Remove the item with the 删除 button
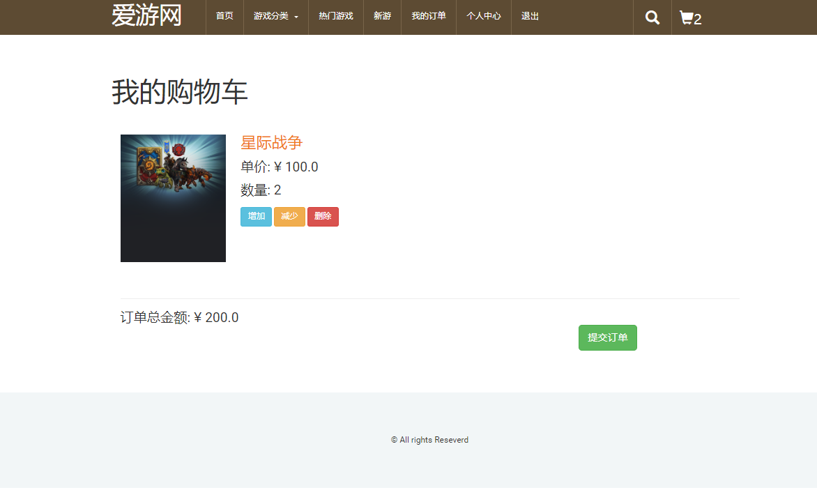Image resolution: width=817 pixels, height=504 pixels. point(323,217)
